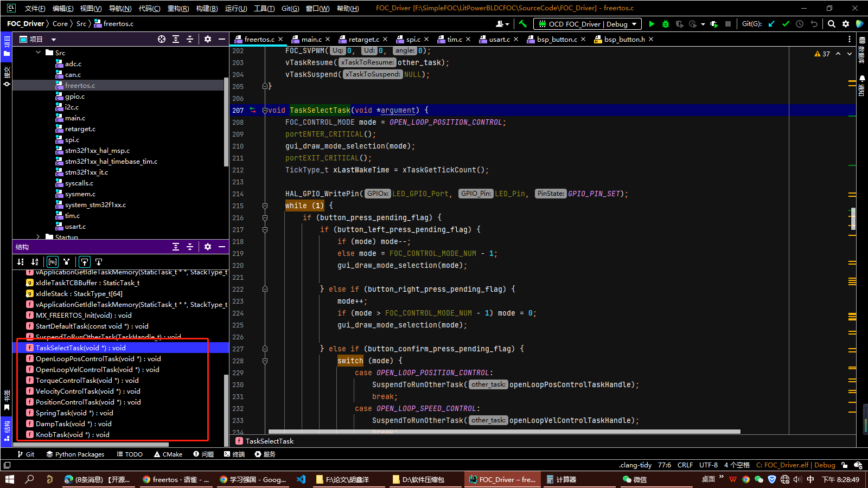Sort structure by visibility
Viewport: 868px width, 488px height.
coord(21,262)
